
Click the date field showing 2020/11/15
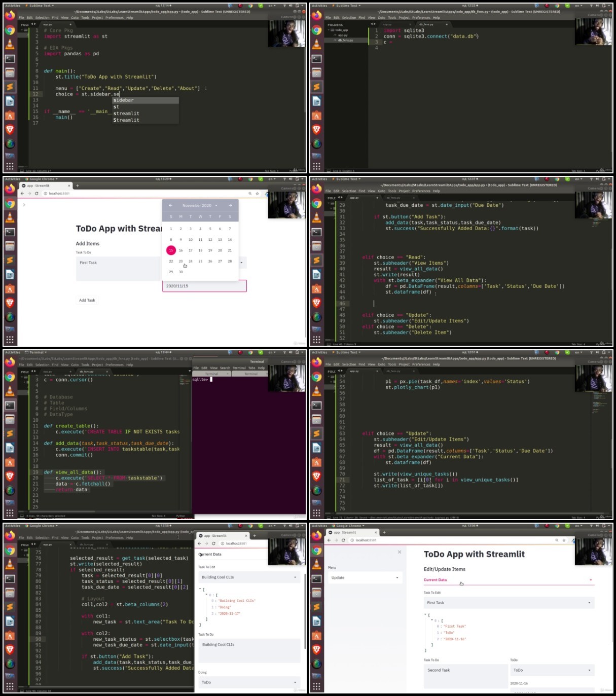click(204, 286)
